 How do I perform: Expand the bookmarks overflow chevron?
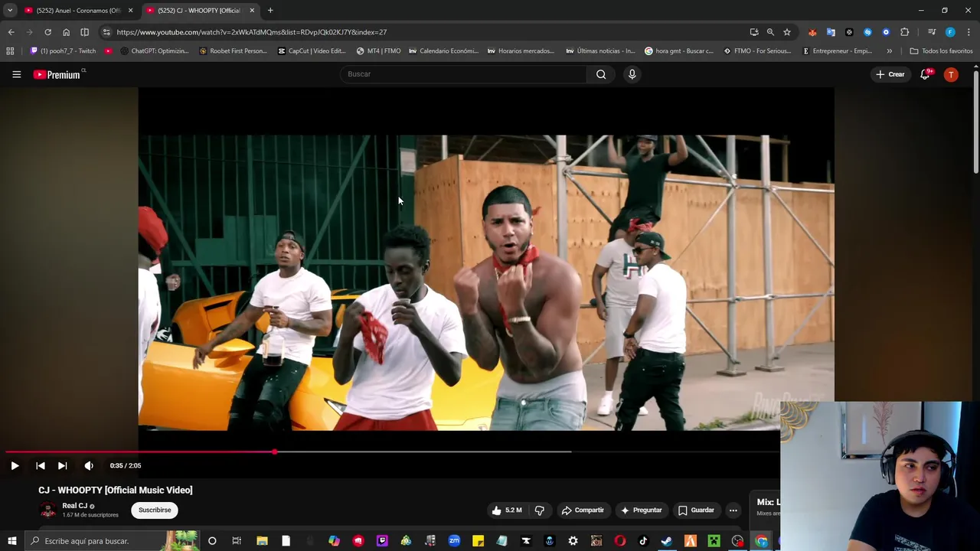point(889,51)
